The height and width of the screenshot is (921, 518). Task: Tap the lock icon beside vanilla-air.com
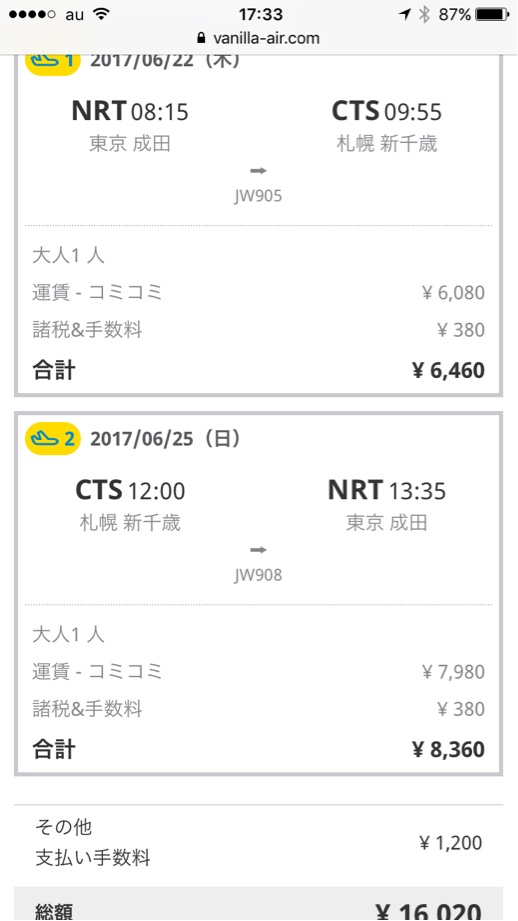(201, 38)
